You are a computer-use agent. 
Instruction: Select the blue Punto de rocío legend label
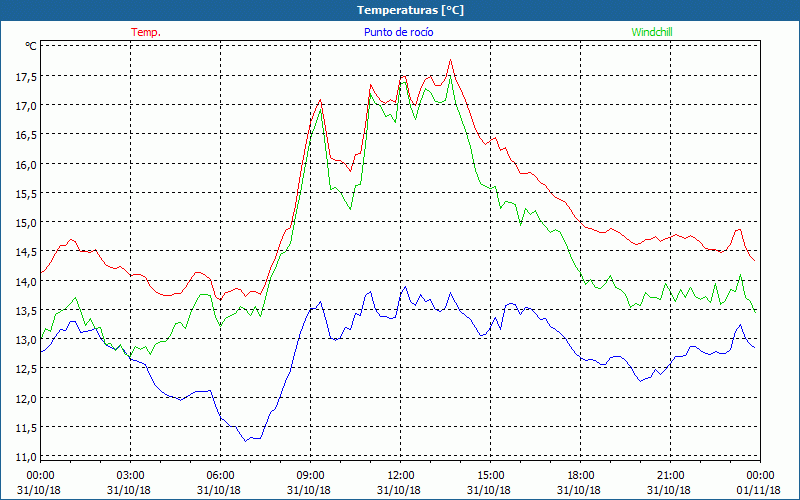pyautogui.click(x=398, y=32)
